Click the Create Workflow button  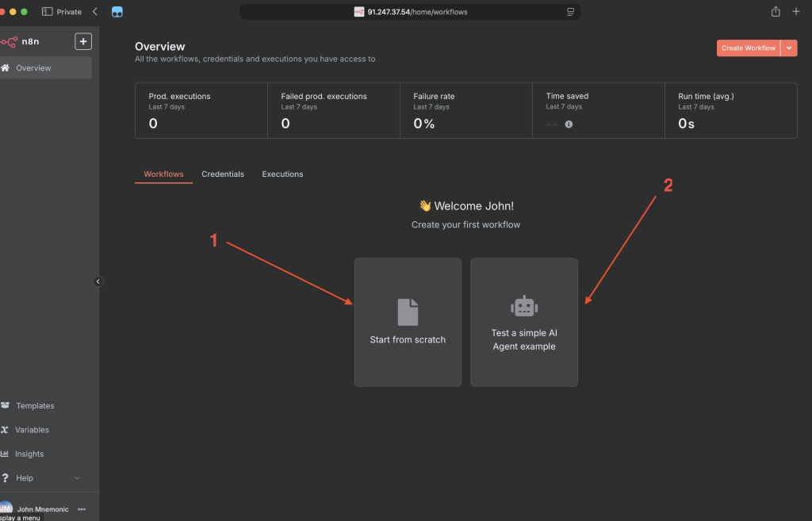749,48
